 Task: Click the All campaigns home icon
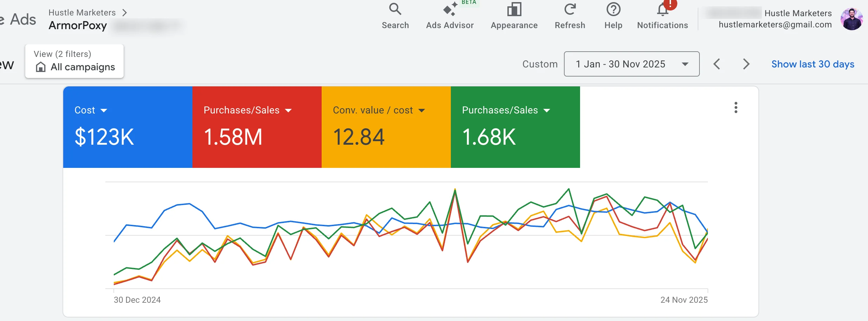point(41,67)
